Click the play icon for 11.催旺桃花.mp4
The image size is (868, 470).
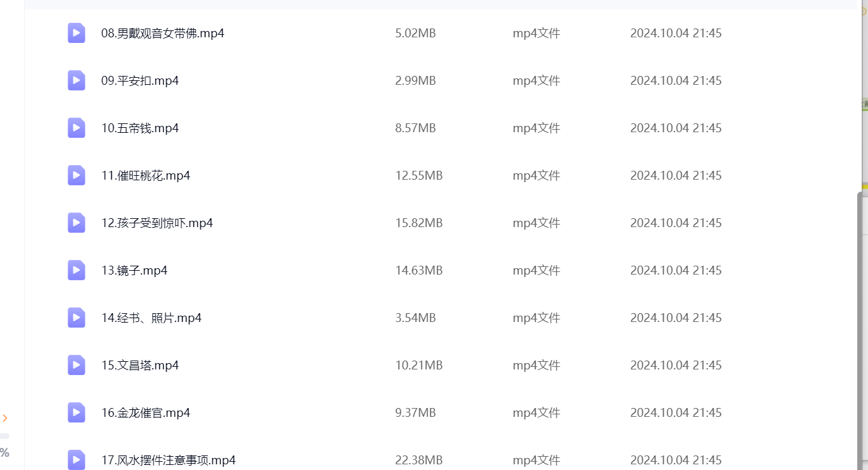[x=76, y=175]
